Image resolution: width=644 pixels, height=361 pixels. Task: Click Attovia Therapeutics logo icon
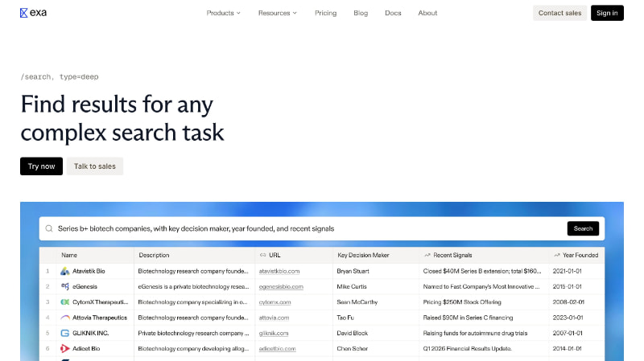tap(65, 318)
